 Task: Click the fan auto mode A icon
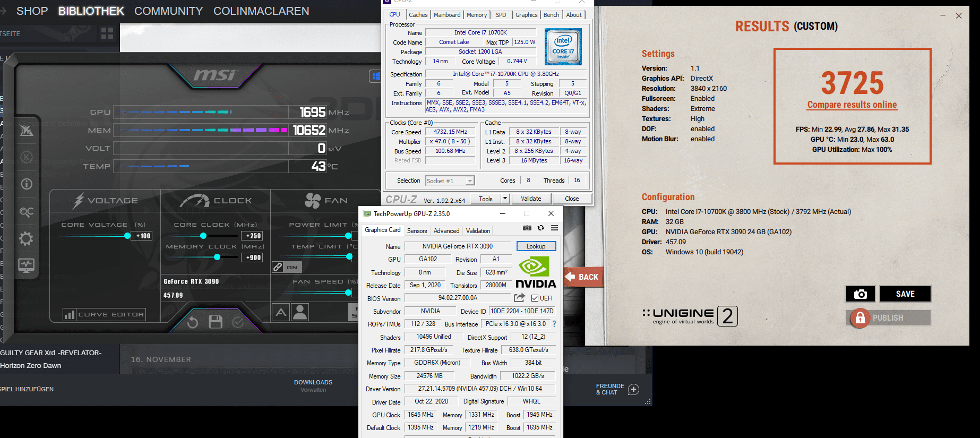click(x=281, y=312)
